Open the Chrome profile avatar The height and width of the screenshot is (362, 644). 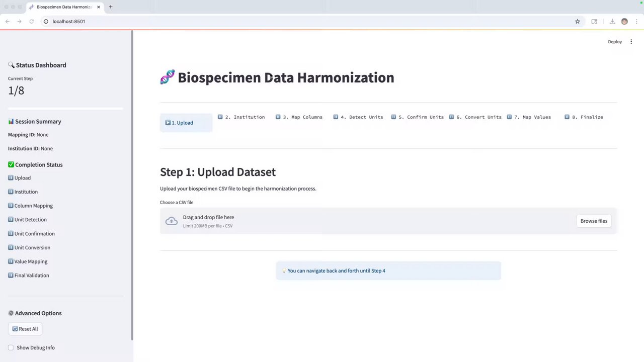[624, 22]
